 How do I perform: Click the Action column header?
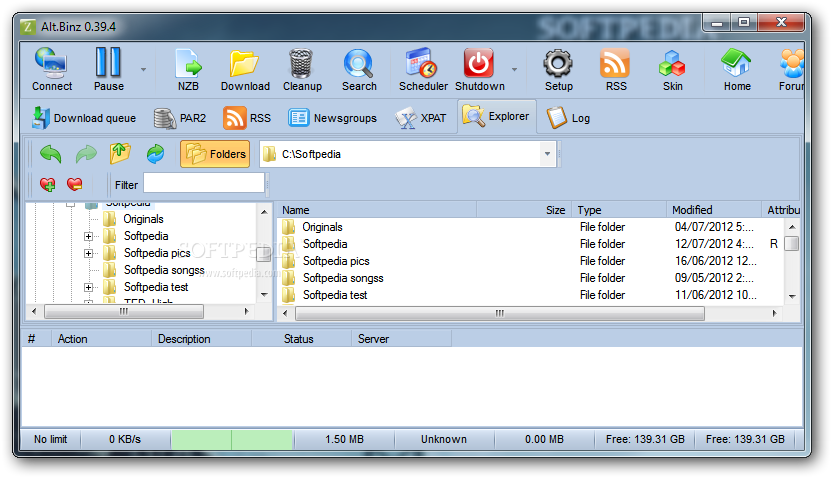[x=101, y=338]
